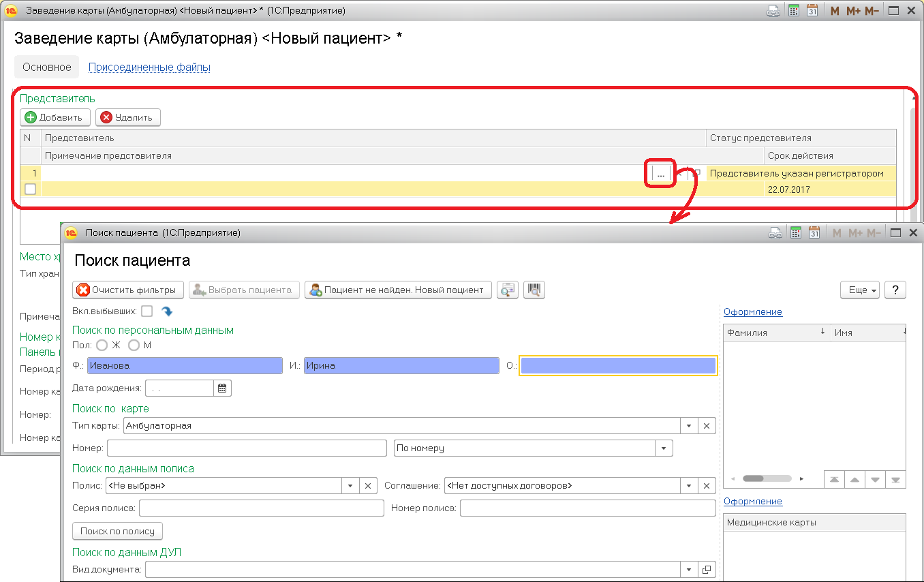Click the blue curved arrow near Вкл.выбывших
This screenshot has height=582, width=924.
tap(167, 311)
